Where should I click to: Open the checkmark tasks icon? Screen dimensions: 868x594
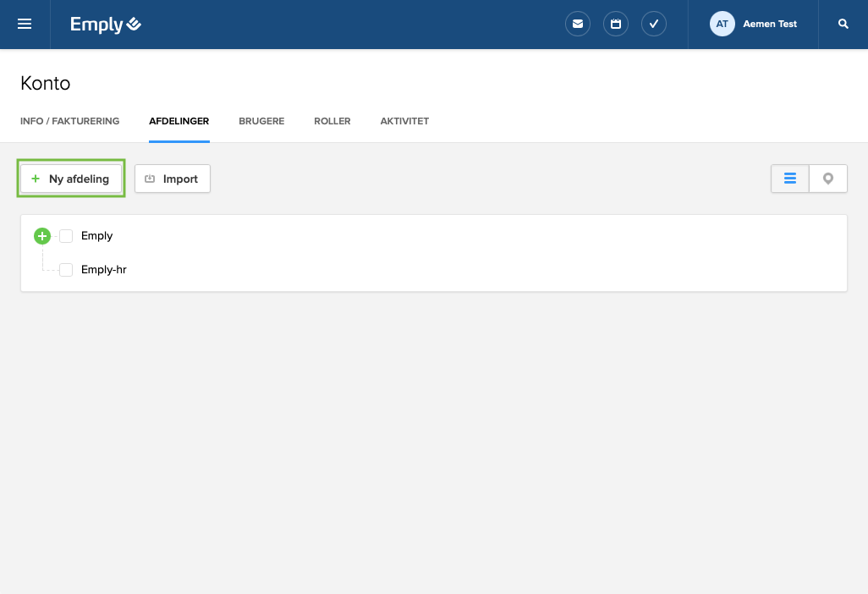pyautogui.click(x=654, y=25)
